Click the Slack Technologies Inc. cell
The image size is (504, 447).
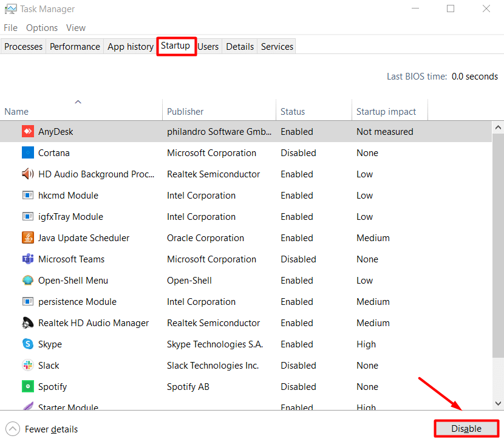[x=213, y=366]
